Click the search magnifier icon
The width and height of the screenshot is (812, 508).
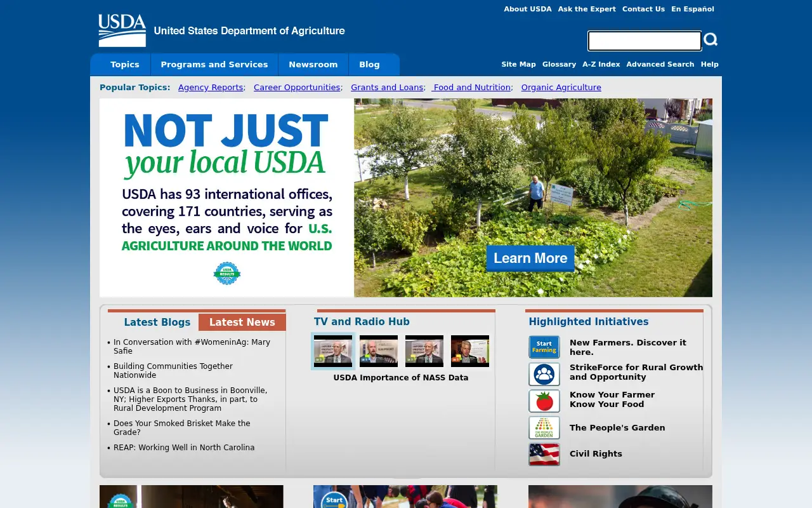711,39
